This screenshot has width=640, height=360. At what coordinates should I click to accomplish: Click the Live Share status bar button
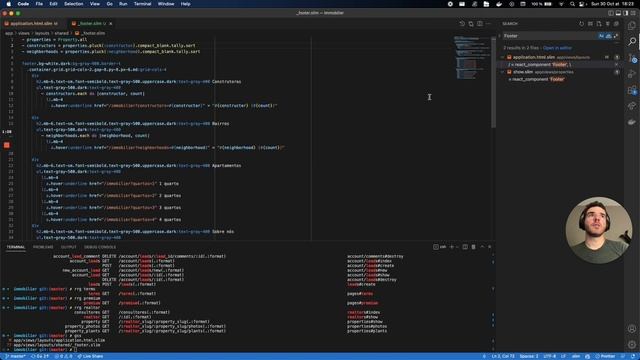[x=91, y=356]
